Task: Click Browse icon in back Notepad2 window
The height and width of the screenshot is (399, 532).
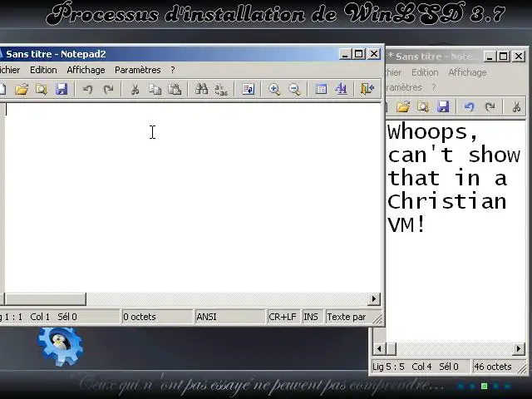Action: click(x=423, y=107)
